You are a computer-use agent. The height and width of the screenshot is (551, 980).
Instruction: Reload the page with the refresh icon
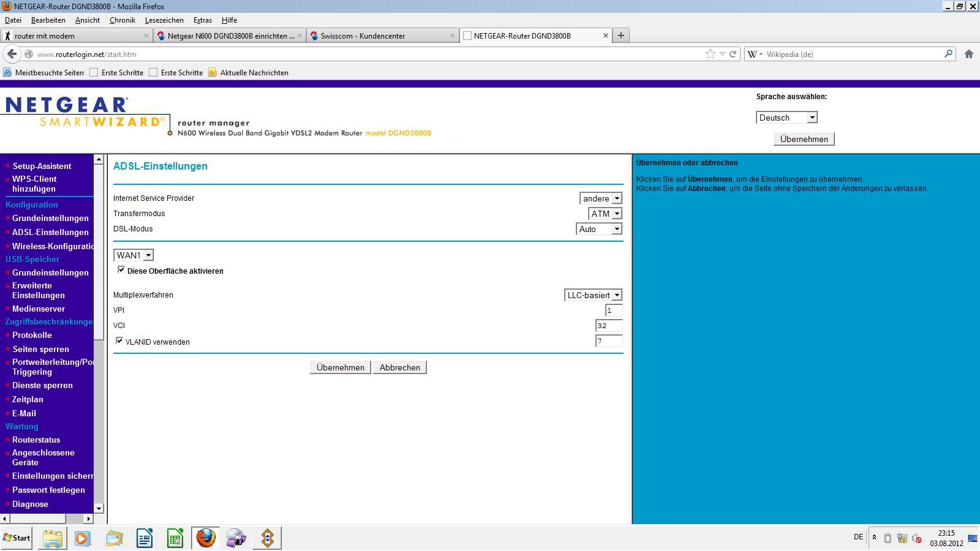733,54
